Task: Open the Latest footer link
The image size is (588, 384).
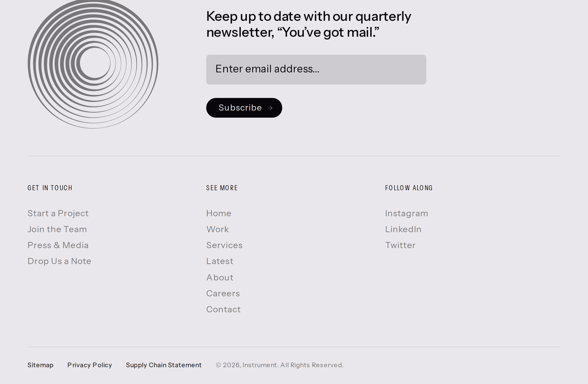Action: 220,261
